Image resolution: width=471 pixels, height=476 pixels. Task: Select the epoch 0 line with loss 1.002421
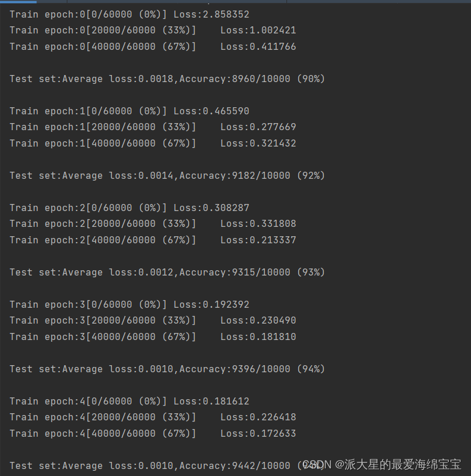(x=152, y=30)
